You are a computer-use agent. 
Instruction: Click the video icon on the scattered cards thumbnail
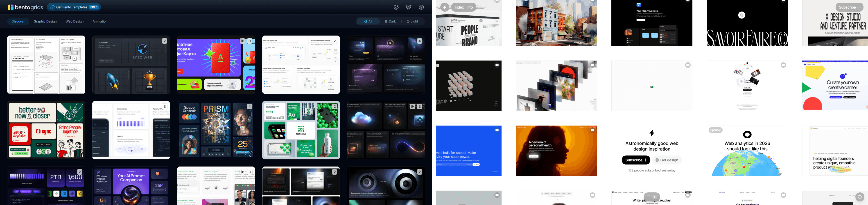coord(783,65)
